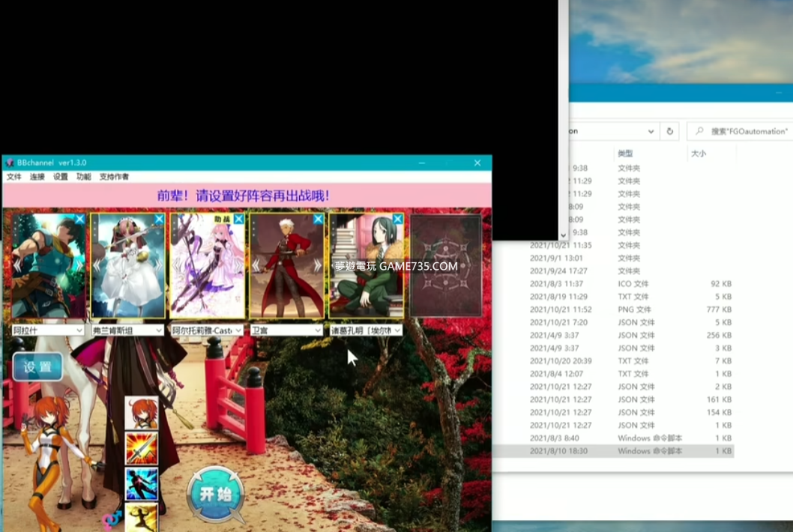Click the round 开始 start button
This screenshot has height=532, width=793.
[216, 494]
